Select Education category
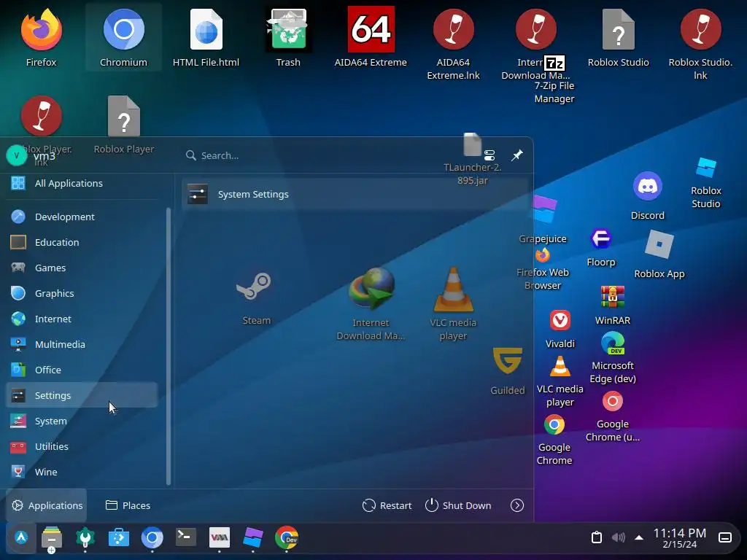The height and width of the screenshot is (560, 747). click(82, 242)
